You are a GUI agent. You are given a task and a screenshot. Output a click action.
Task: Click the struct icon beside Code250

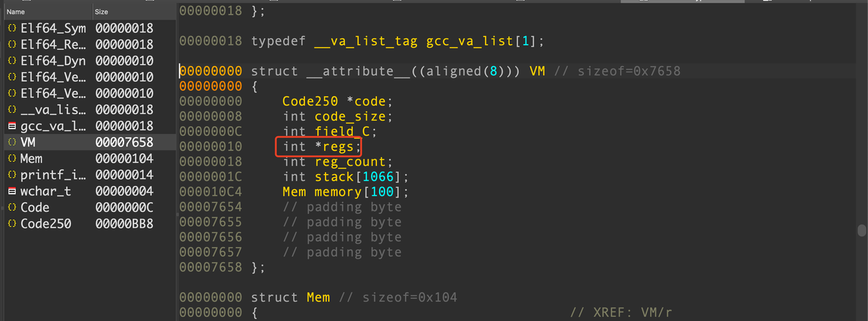coord(12,223)
